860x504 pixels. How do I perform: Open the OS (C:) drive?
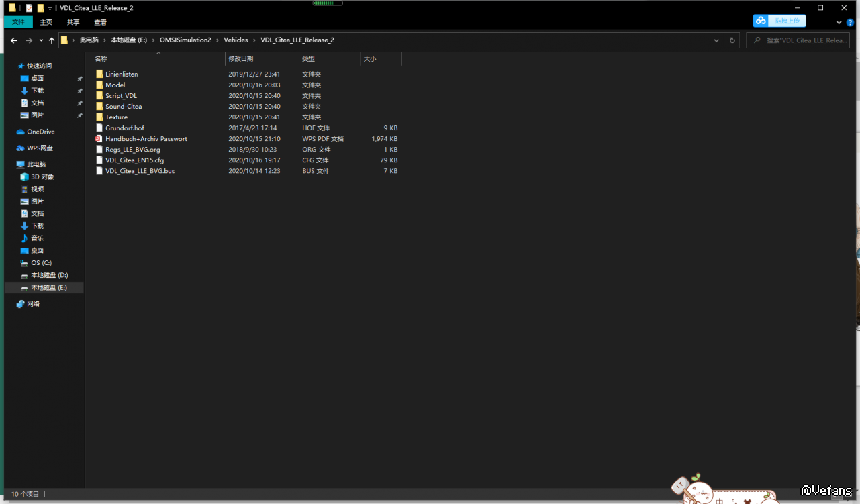coord(41,263)
